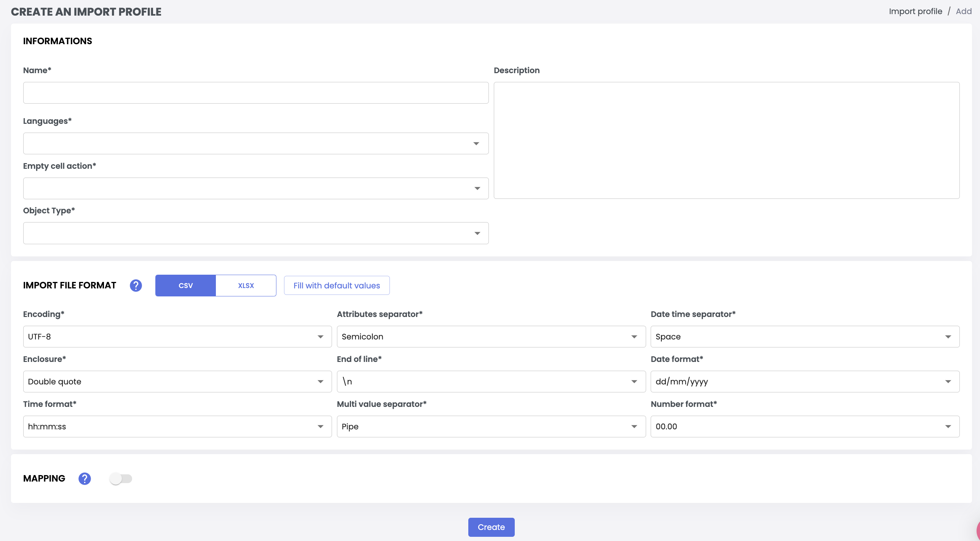
Task: Expand the Empty cell action dropdown
Action: pyautogui.click(x=255, y=189)
